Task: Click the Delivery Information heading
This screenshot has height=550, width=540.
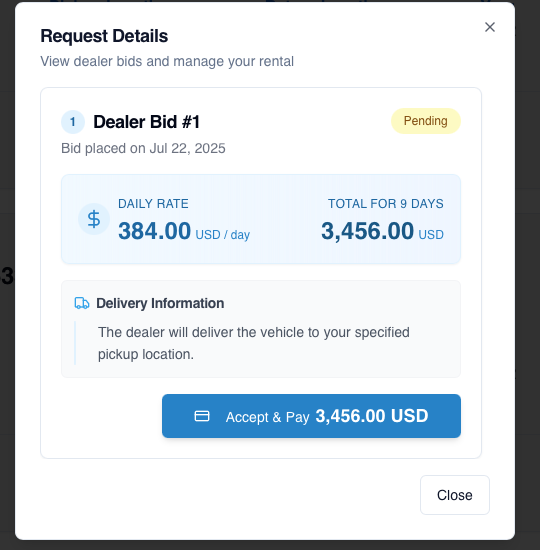Action: (160, 303)
